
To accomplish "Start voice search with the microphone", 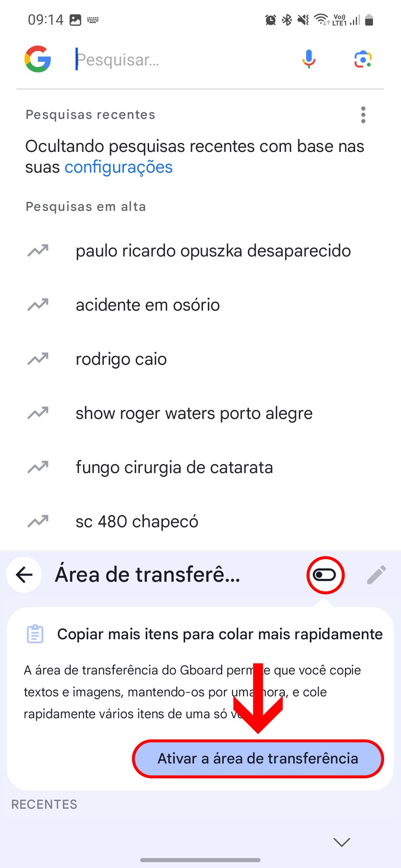I will (309, 59).
